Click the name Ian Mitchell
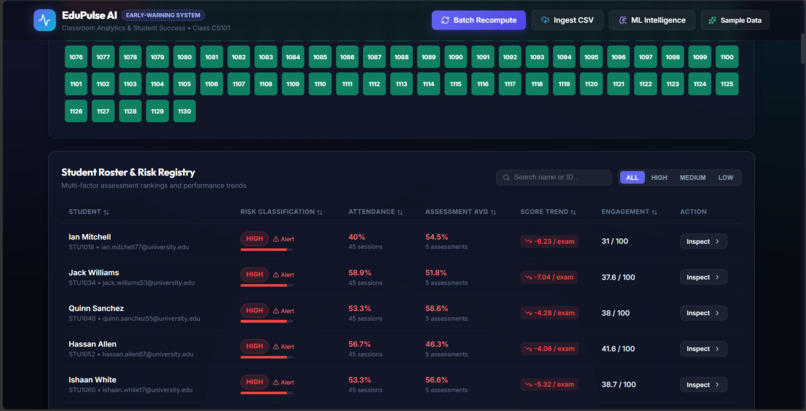Image resolution: width=806 pixels, height=411 pixels. (89, 237)
